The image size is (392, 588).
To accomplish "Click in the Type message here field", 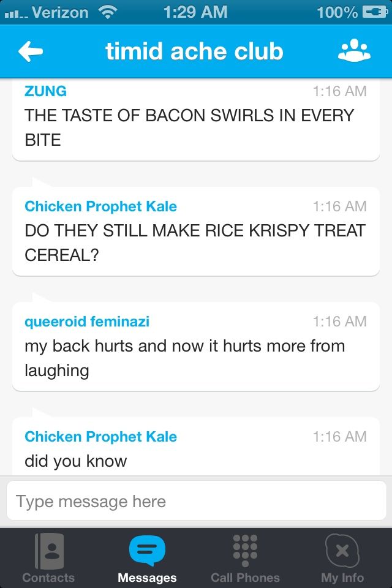I will pyautogui.click(x=196, y=502).
